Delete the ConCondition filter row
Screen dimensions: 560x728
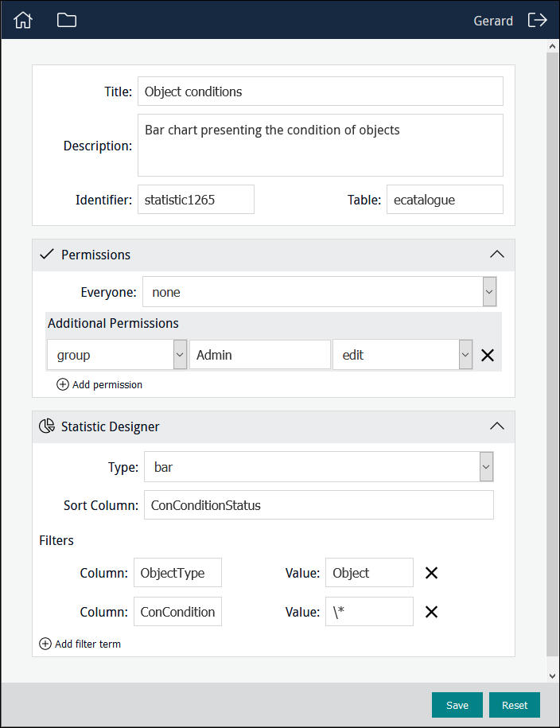[431, 612]
